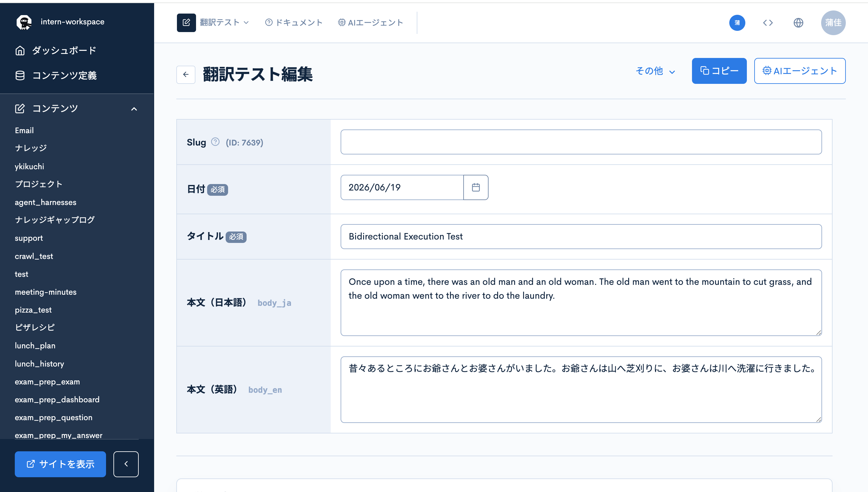Click the date field showing 2026/06/19
Image resolution: width=868 pixels, height=492 pixels.
(402, 187)
